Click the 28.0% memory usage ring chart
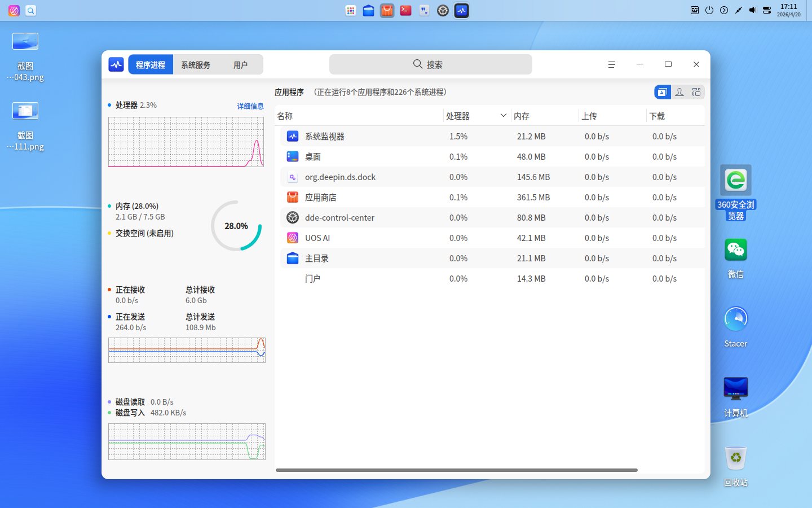This screenshot has width=812, height=508. [236, 225]
